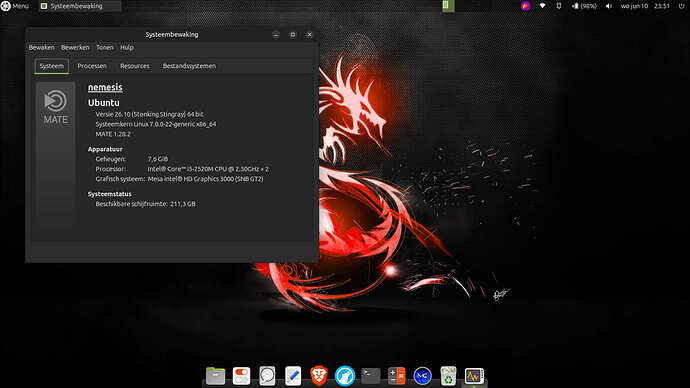Click the hostname text nemesis
This screenshot has height=388, width=690.
click(105, 87)
